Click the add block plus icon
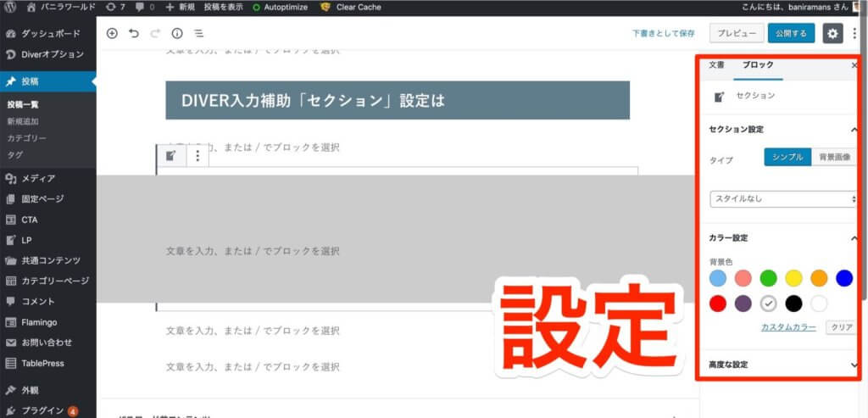This screenshot has height=418, width=868. coord(112,33)
